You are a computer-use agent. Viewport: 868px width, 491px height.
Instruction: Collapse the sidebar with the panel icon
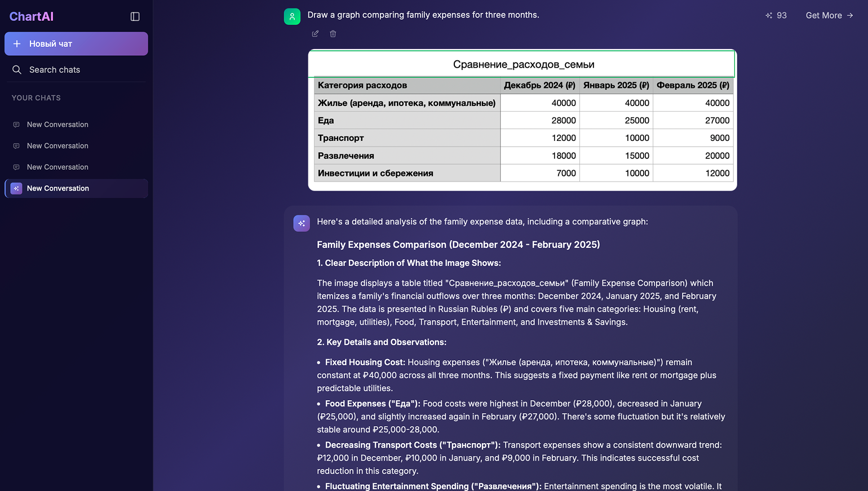135,16
